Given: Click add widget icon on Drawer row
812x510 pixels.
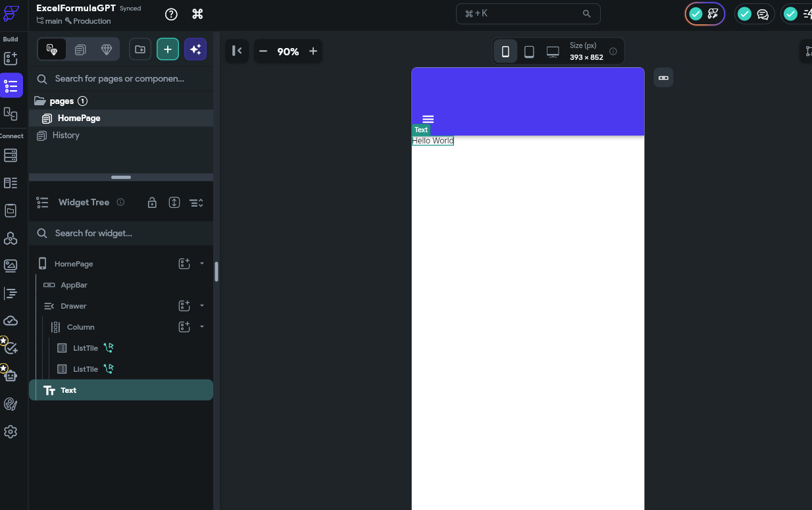Looking at the screenshot, I should pos(184,306).
